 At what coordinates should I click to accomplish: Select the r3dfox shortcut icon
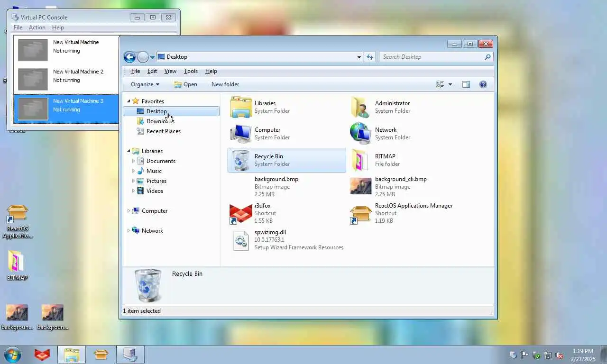coord(241,213)
